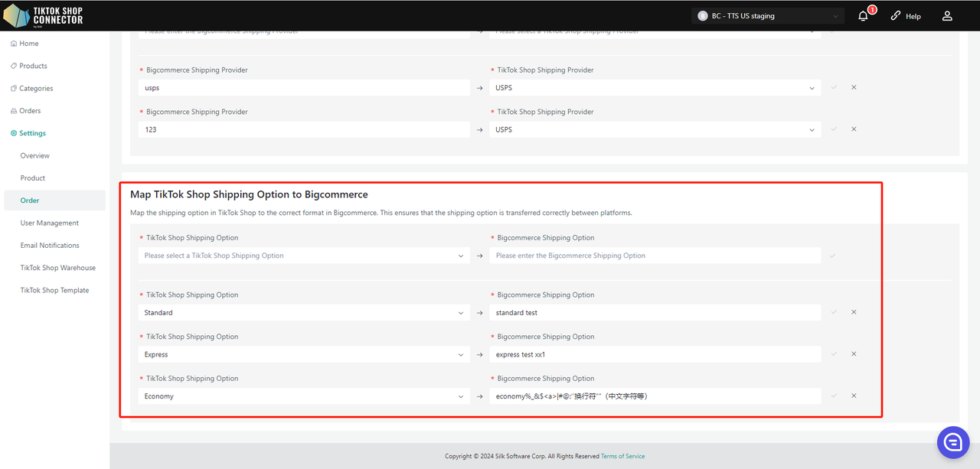Remove the Express shipping option mapping
This screenshot has width=980, height=469.
coord(854,354)
